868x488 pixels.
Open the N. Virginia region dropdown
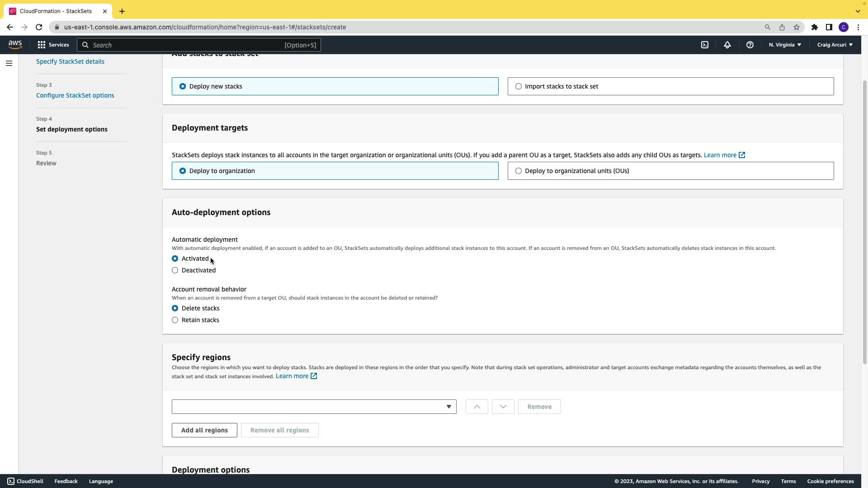tap(785, 45)
